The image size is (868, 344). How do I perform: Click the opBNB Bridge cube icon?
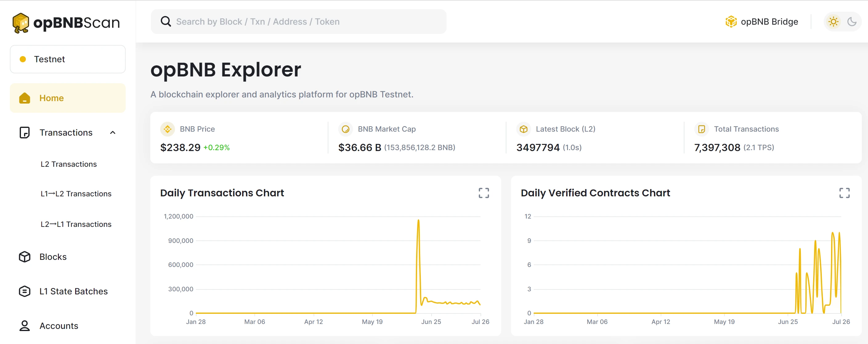731,22
